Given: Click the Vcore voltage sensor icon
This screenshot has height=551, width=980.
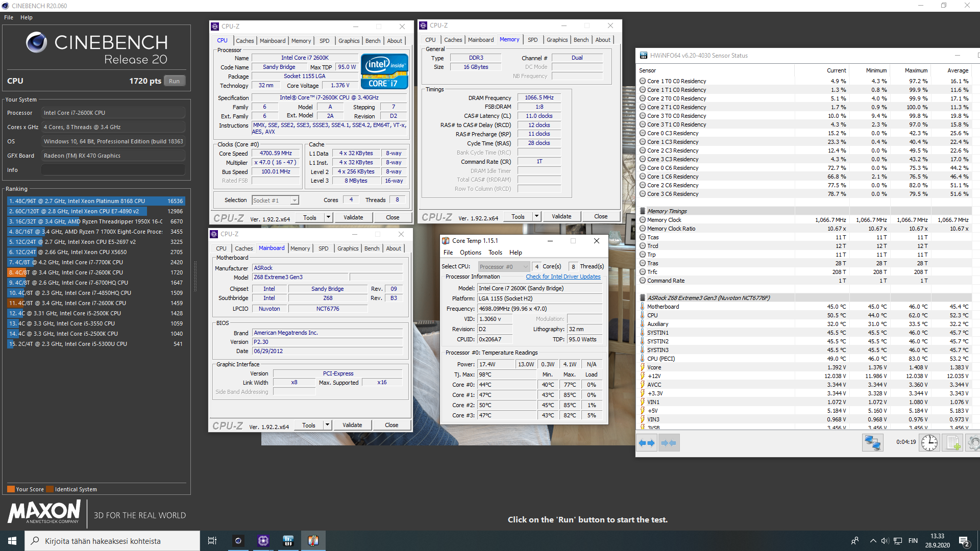Looking at the screenshot, I should click(x=643, y=367).
